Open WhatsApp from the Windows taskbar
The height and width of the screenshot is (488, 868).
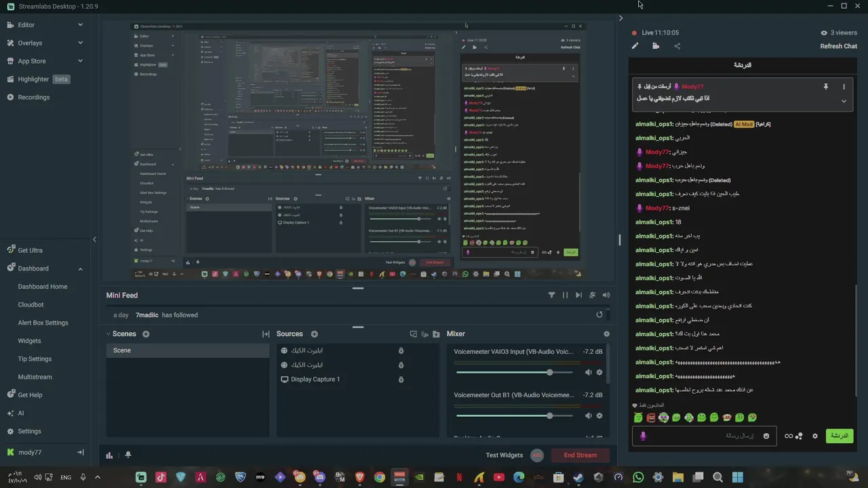point(638,477)
